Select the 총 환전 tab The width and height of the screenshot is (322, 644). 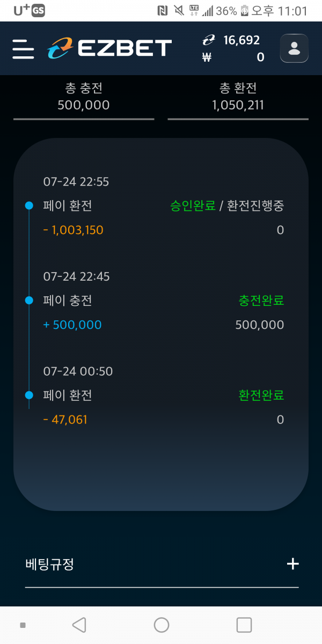(238, 97)
